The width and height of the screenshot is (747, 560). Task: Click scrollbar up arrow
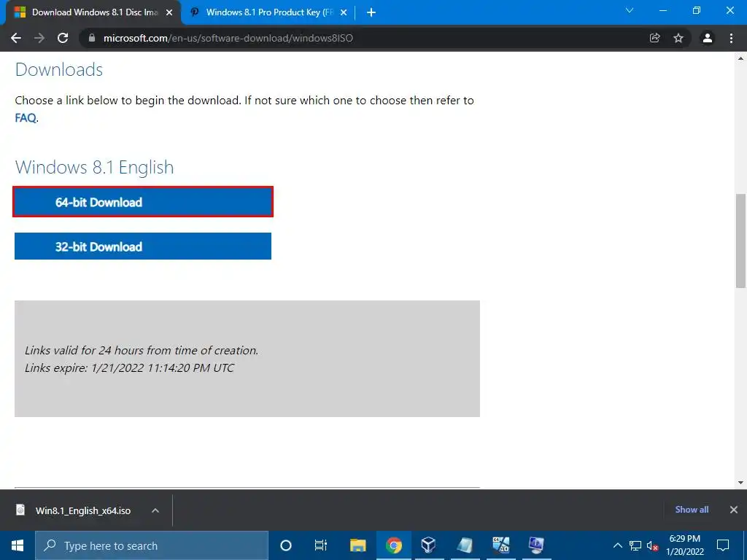[741, 58]
